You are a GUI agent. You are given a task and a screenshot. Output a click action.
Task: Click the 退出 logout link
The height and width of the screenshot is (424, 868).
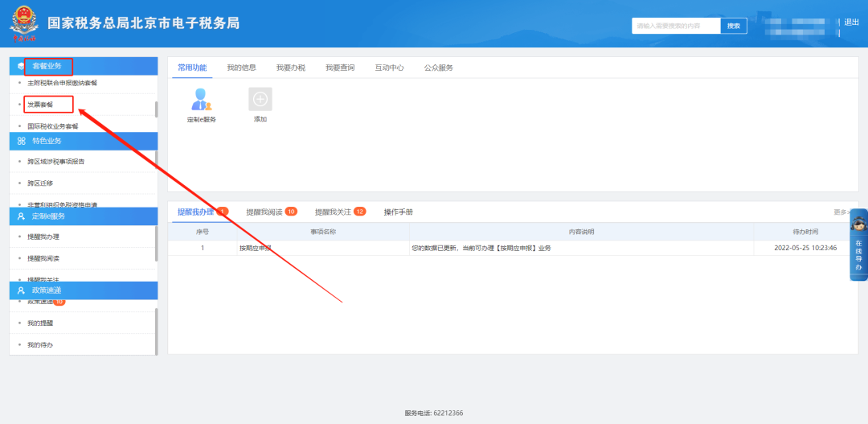851,23
